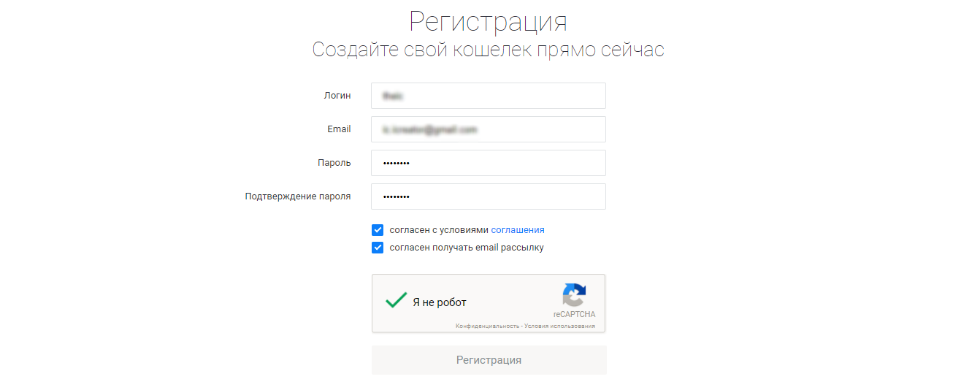The width and height of the screenshot is (980, 382).
Task: Focus the Email input field
Action: pyautogui.click(x=489, y=129)
